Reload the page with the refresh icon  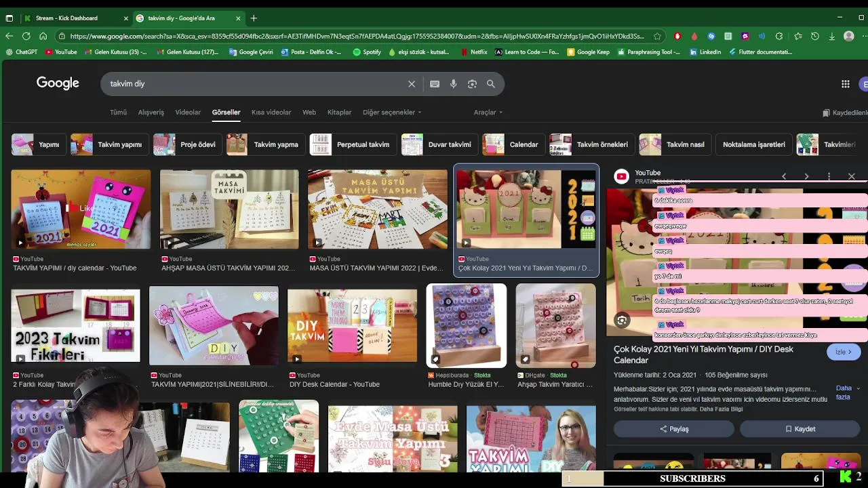[26, 36]
